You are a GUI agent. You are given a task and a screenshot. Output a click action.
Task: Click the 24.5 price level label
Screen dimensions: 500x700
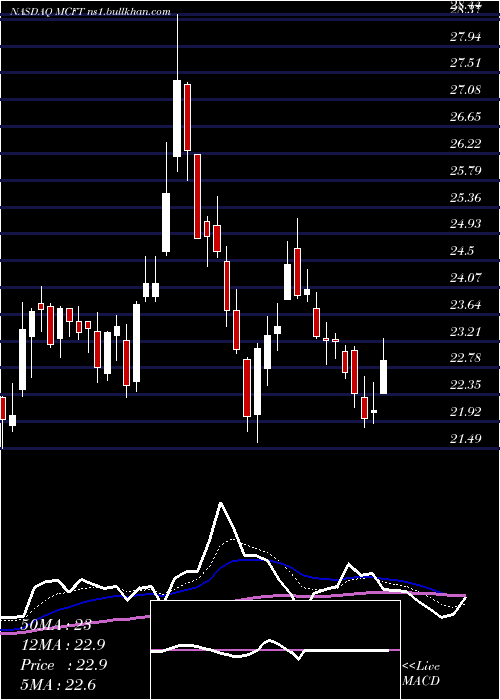click(462, 251)
